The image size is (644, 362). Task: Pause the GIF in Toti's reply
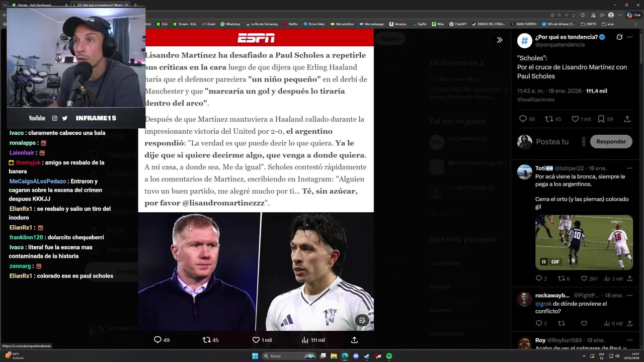[544, 261]
